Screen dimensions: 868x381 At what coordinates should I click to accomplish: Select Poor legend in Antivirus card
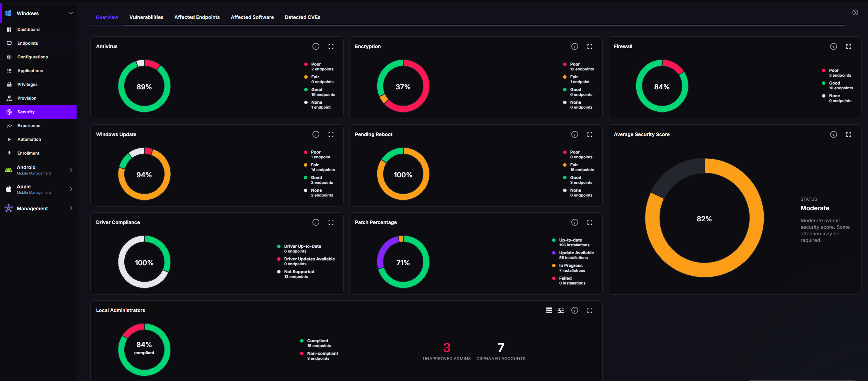click(319, 67)
